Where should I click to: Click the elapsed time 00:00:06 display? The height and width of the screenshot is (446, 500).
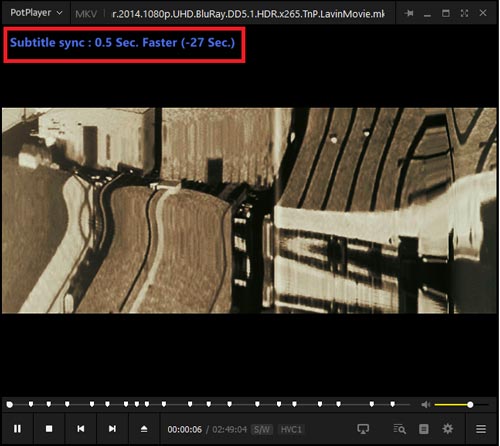(x=185, y=430)
